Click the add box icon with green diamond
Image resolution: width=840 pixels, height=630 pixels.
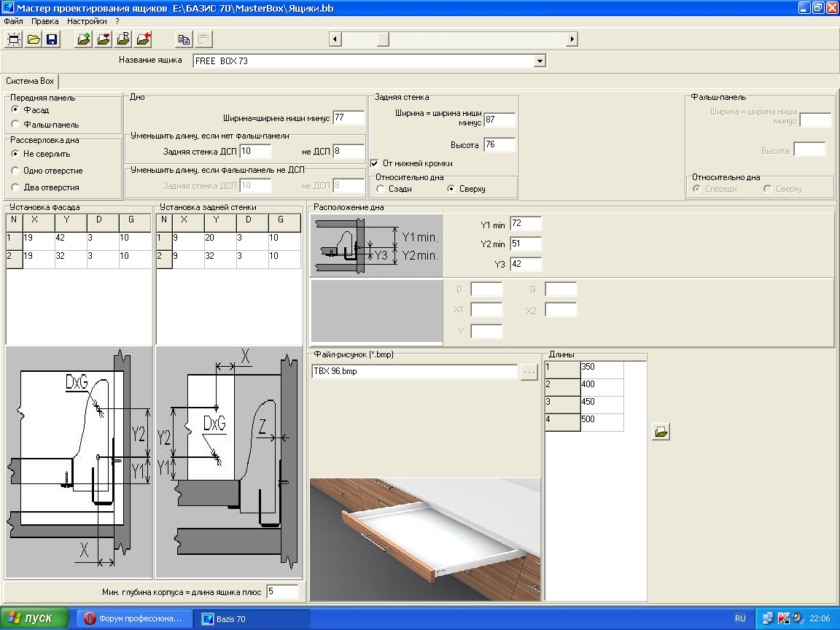(x=84, y=39)
